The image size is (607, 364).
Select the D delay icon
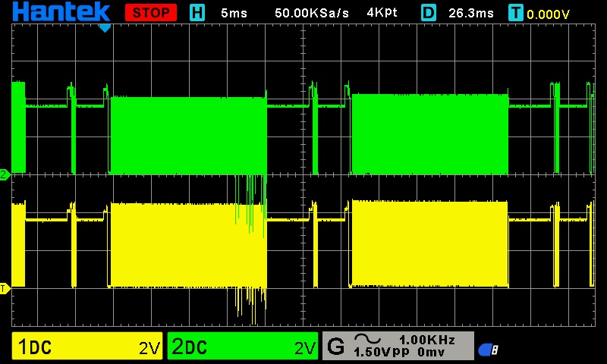(x=428, y=13)
